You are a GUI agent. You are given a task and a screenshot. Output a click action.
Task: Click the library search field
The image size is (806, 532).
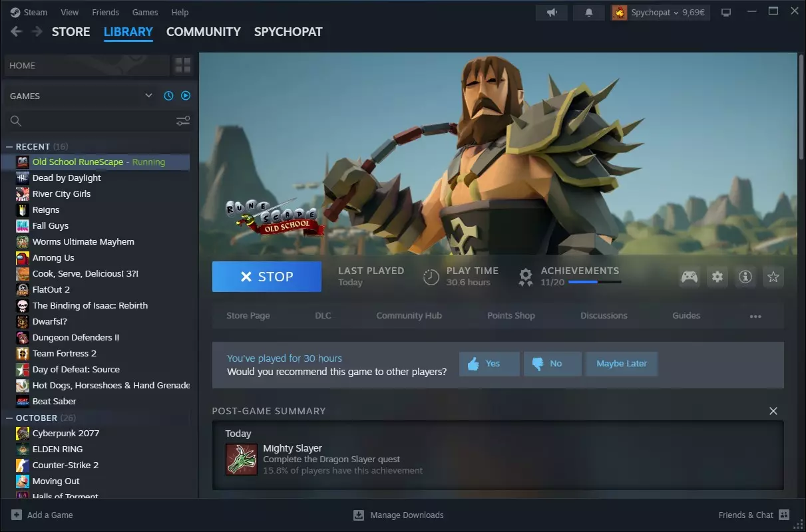click(97, 121)
